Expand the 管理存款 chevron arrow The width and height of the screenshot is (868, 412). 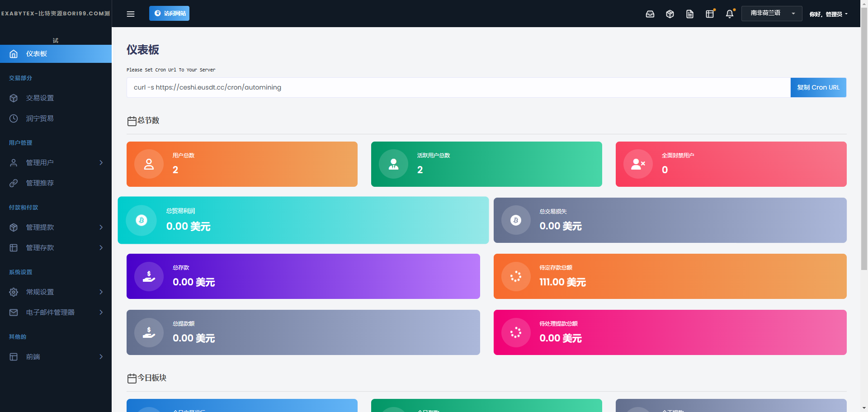101,248
